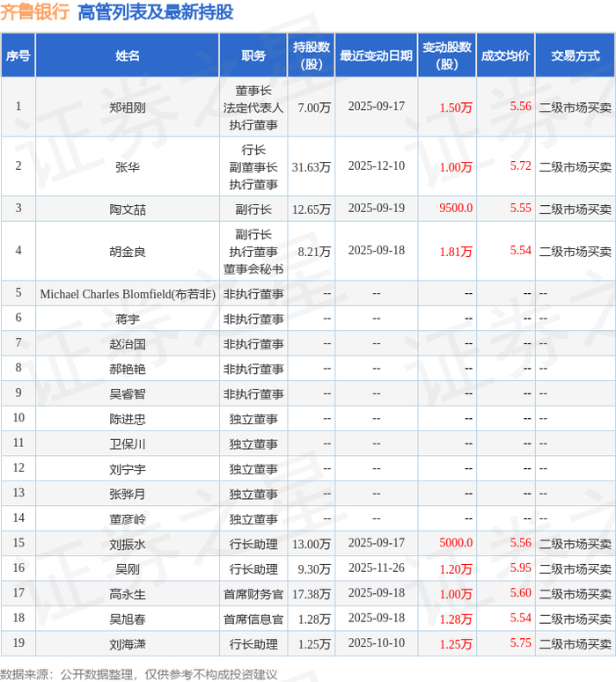Select the name 郑祖刚
Viewport: 616px width, 682px height.
127,107
